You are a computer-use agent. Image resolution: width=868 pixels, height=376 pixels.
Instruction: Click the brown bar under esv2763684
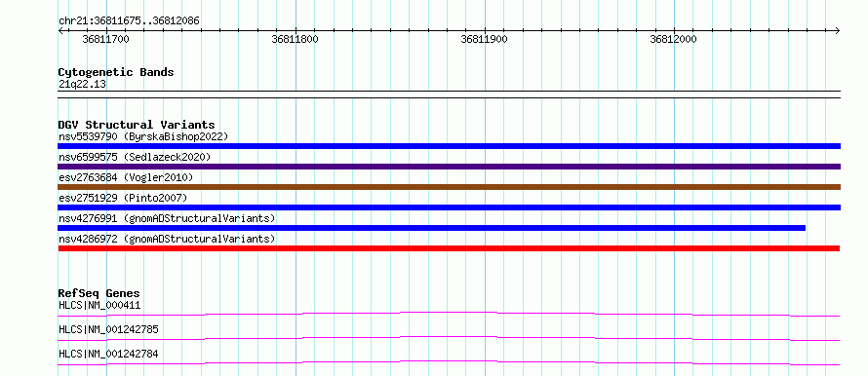(x=449, y=187)
